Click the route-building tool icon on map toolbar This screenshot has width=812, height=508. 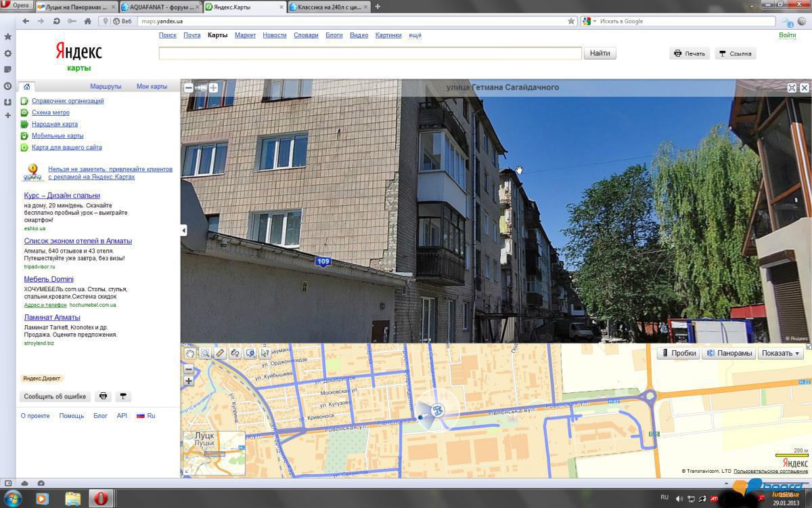point(235,353)
